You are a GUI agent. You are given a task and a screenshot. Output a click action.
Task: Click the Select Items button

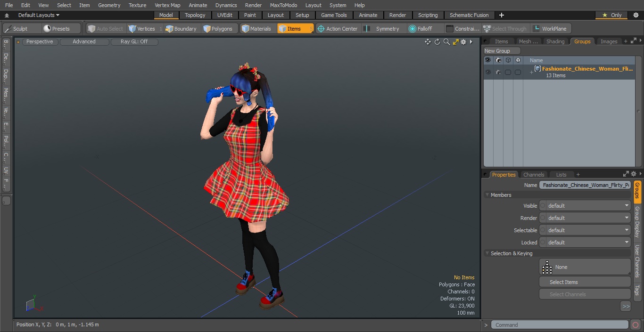(585, 282)
